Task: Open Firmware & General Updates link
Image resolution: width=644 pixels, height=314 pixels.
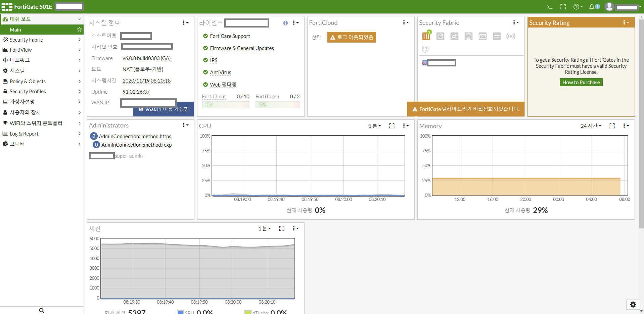Action: [242, 48]
